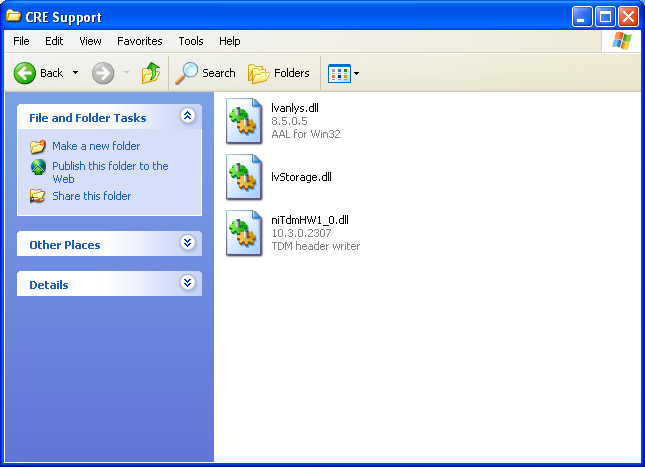Open the Forward history dropdown arrow
645x467 pixels.
pos(126,73)
